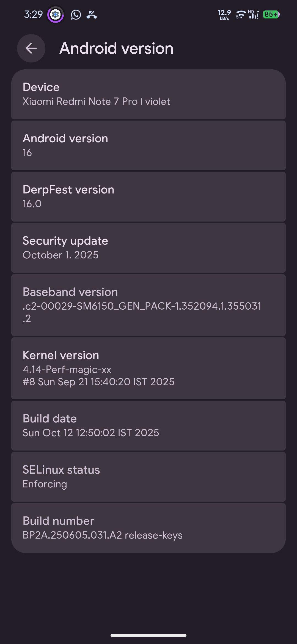Image resolution: width=297 pixels, height=644 pixels.
Task: Open the Security update entry
Action: coord(148,248)
